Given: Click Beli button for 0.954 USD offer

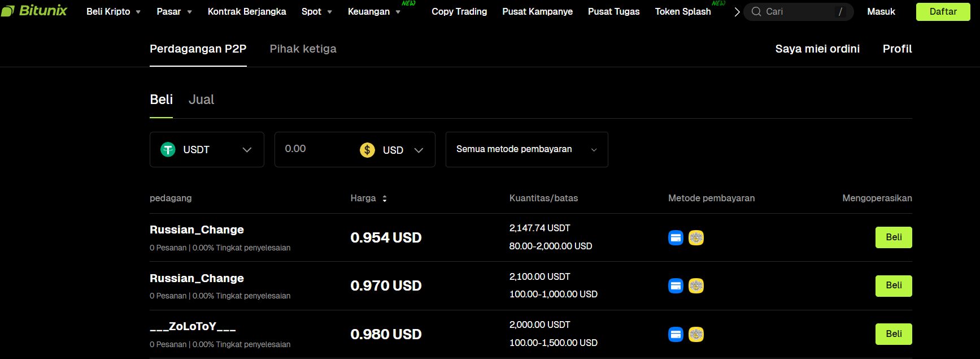Looking at the screenshot, I should [894, 237].
